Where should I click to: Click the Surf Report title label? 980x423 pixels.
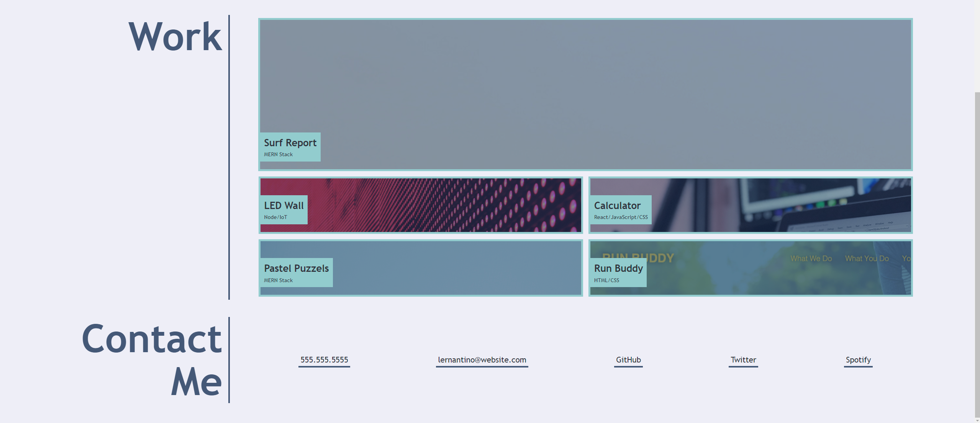[290, 143]
